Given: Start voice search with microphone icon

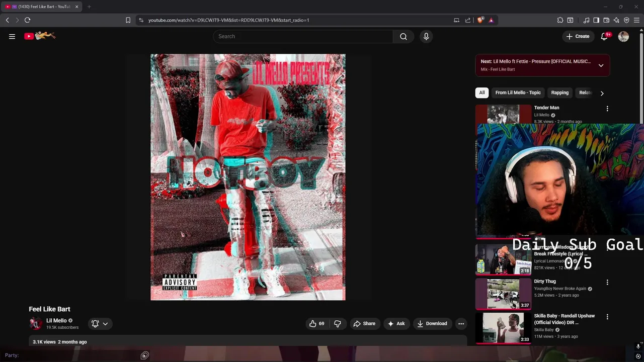Looking at the screenshot, I should [x=426, y=36].
